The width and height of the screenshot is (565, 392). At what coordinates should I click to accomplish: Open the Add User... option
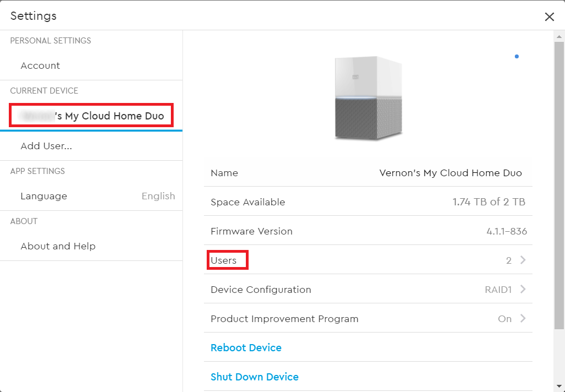coord(91,146)
